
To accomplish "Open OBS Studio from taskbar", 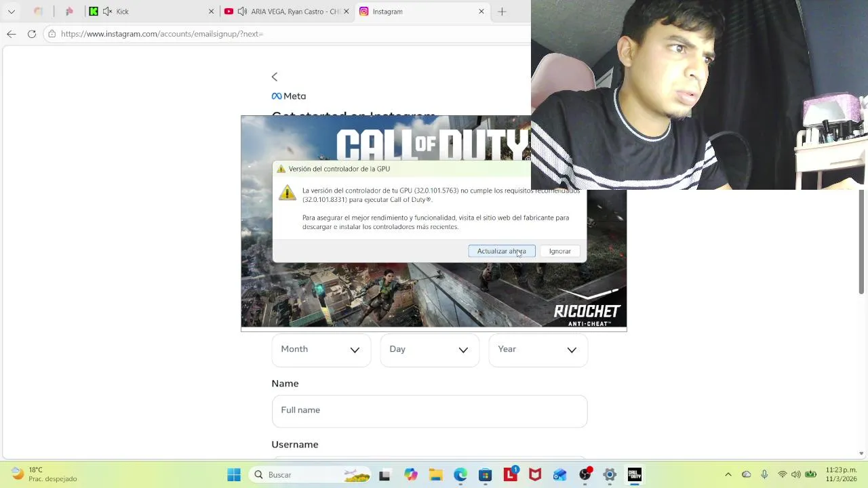I will pyautogui.click(x=585, y=475).
